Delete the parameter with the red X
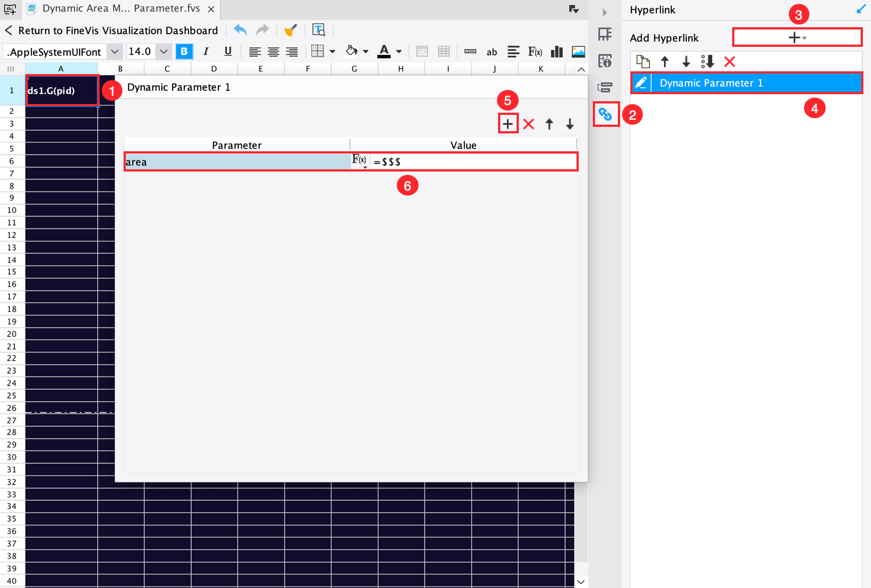This screenshot has height=588, width=871. tap(529, 124)
